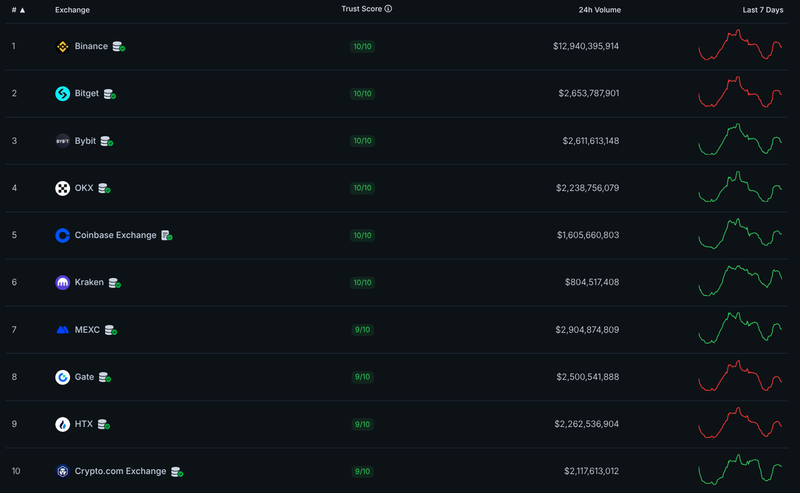Open Bitget 7-day sparkline chart
The width and height of the screenshot is (800, 493).
[740, 92]
